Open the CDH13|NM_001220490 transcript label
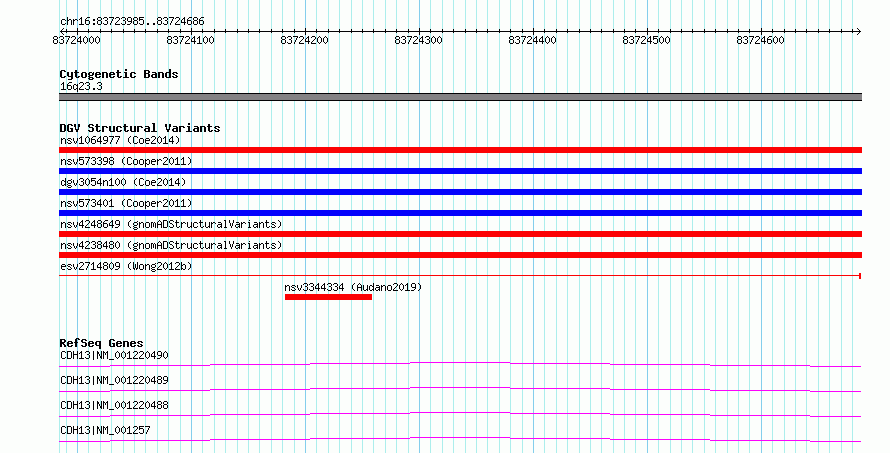 pos(114,355)
